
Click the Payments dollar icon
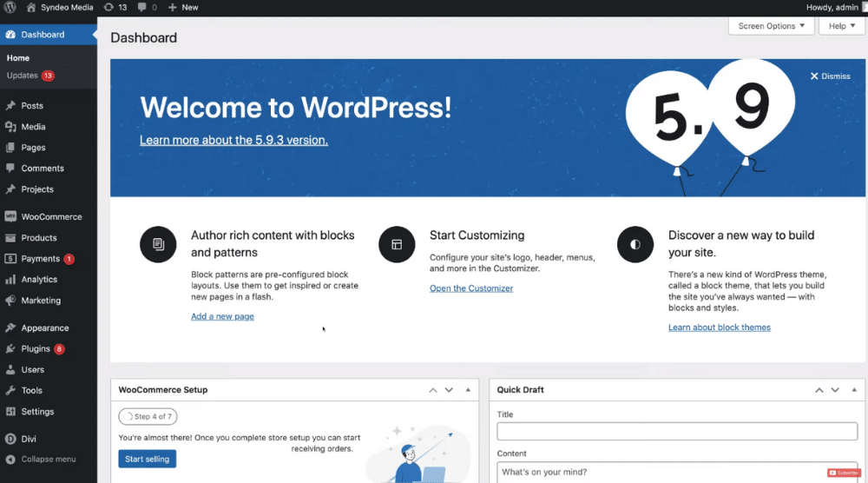[10, 259]
